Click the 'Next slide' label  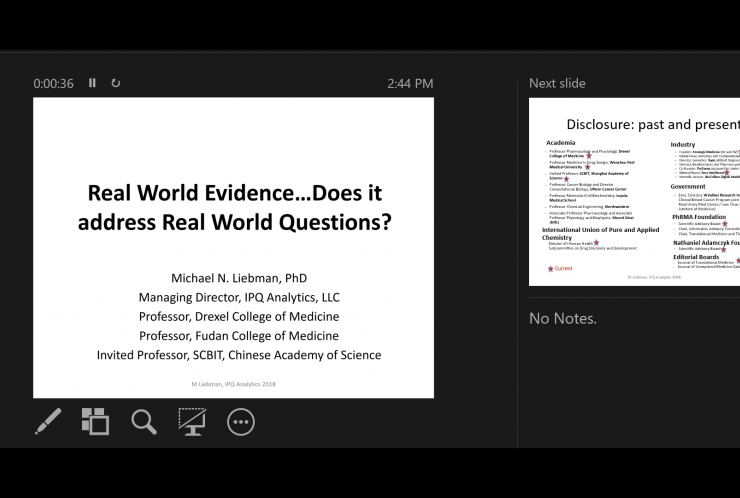[557, 83]
